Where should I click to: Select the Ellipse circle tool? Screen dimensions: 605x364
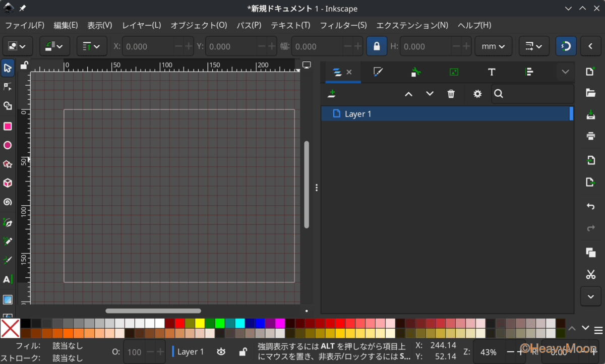(x=8, y=145)
